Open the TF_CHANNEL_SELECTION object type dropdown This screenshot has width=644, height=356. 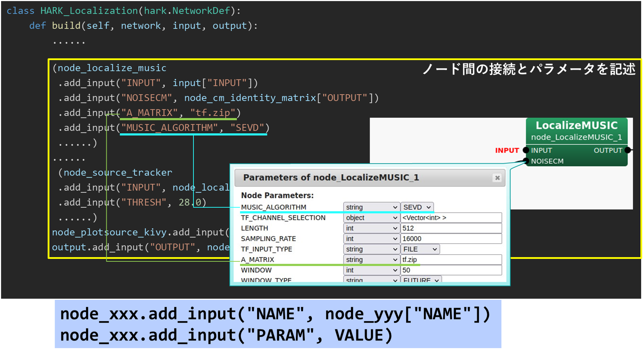[371, 218]
